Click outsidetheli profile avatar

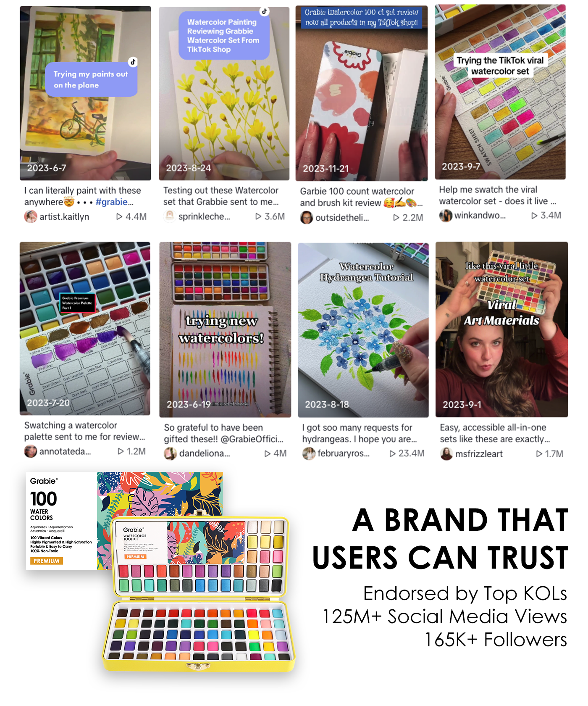[x=307, y=218]
